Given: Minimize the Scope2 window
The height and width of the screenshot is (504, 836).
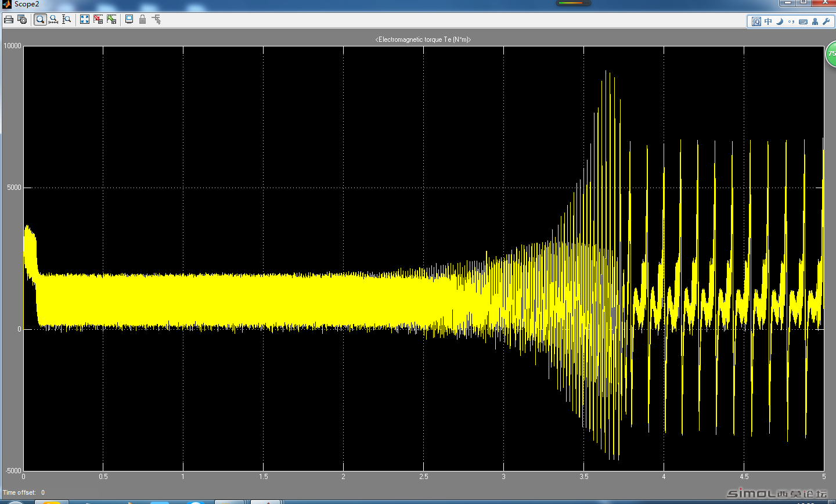Looking at the screenshot, I should pyautogui.click(x=788, y=2).
